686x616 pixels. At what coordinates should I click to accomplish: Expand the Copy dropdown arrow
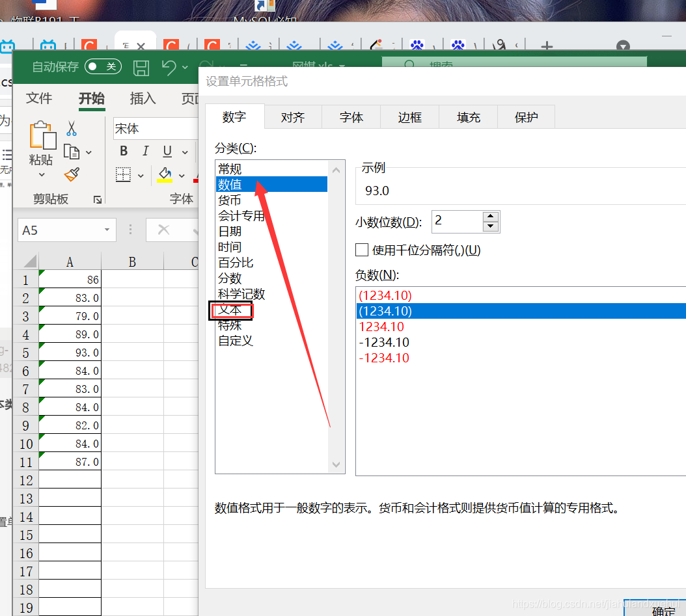pos(89,153)
